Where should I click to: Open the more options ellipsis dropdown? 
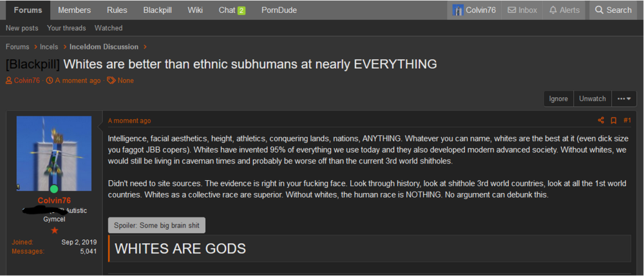click(623, 99)
